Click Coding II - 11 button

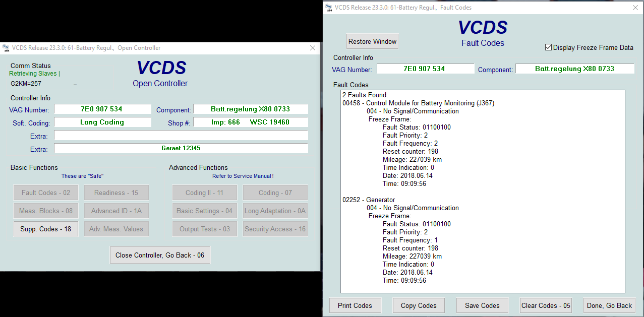pos(204,193)
